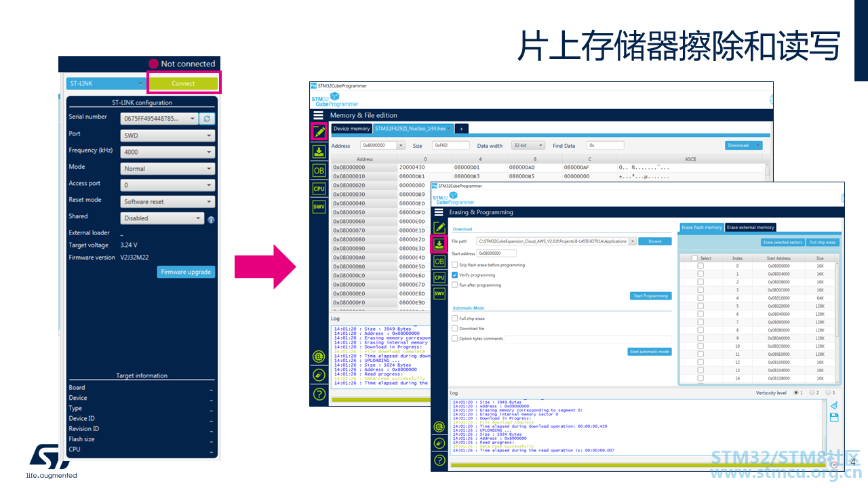
Task: Click the Shared mode info icon
Action: coord(212,220)
